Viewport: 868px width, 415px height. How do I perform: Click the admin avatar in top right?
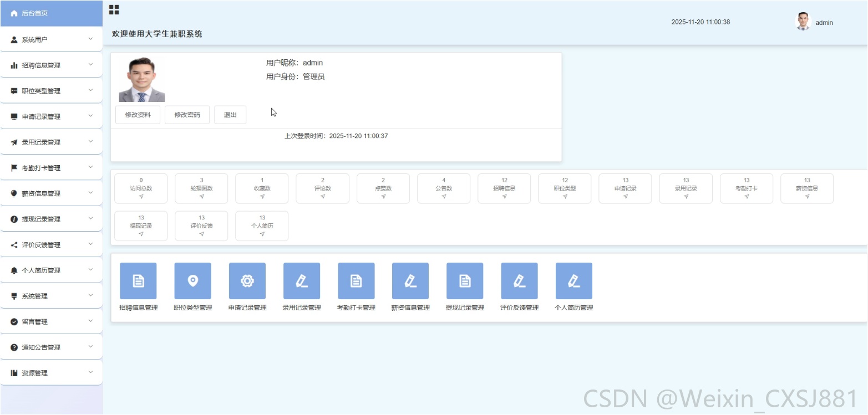[x=803, y=22]
